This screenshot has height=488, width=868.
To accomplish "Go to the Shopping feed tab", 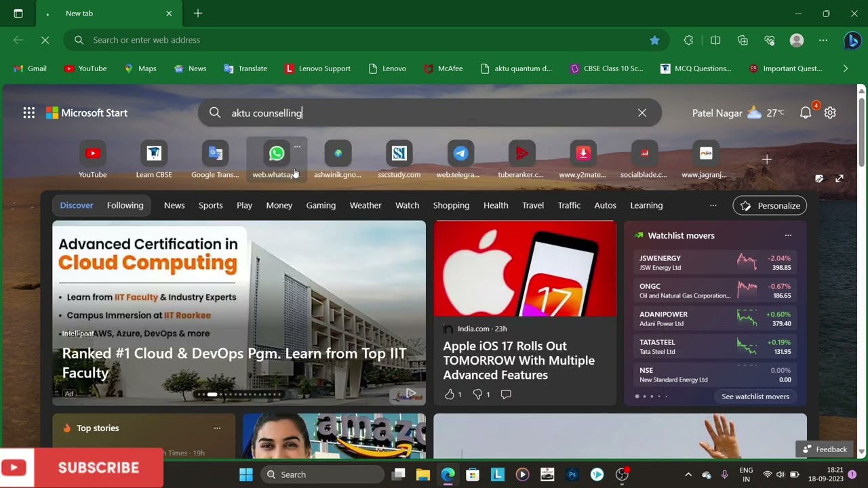I will point(451,205).
